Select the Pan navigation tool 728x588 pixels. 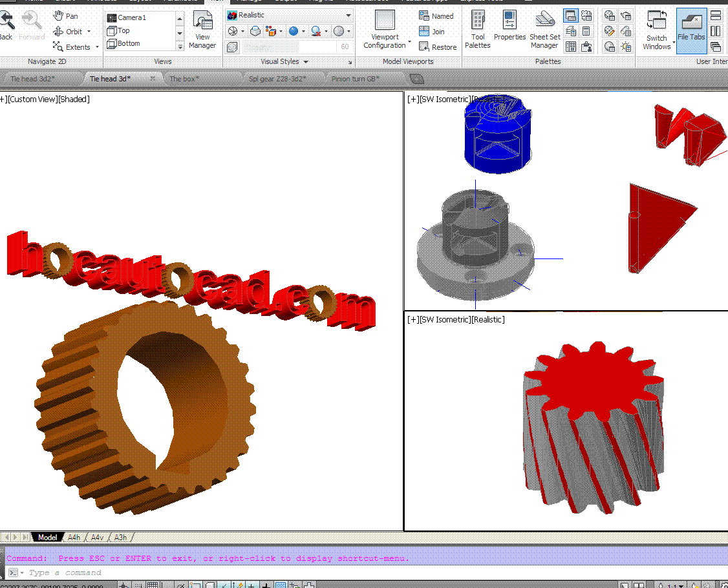[65, 16]
